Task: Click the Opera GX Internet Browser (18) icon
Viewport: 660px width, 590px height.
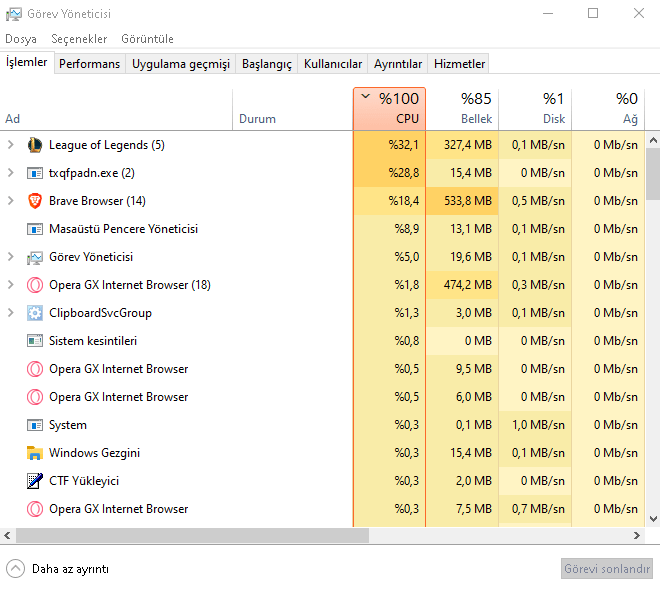Action: [x=35, y=285]
